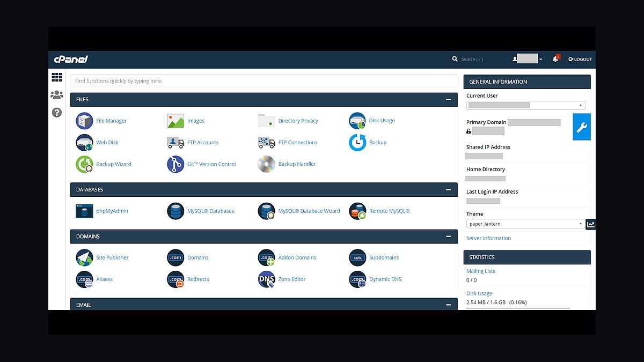The image size is (644, 362).
Task: Open the home grid icon in sidebar
Action: (x=57, y=77)
